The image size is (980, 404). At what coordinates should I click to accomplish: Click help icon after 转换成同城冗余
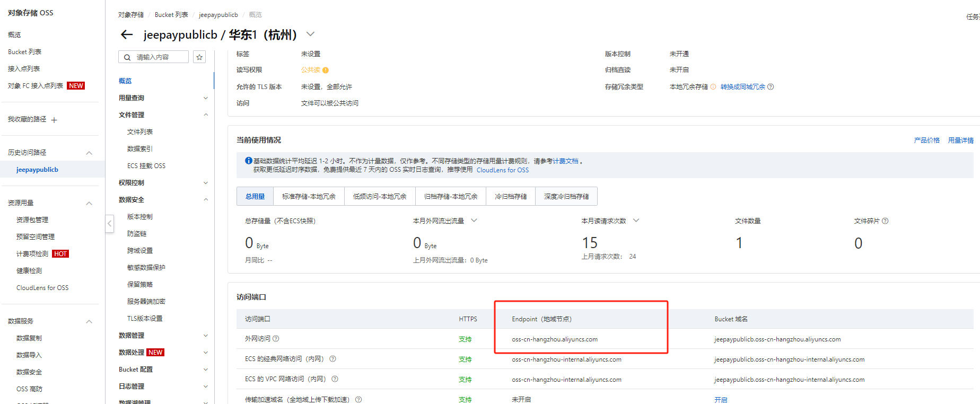coord(771,87)
